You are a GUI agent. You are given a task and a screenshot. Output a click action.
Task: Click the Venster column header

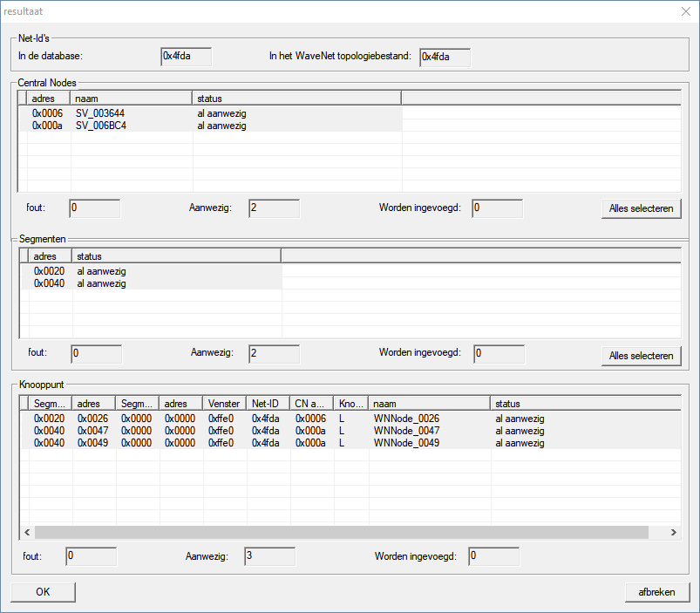pyautogui.click(x=225, y=404)
